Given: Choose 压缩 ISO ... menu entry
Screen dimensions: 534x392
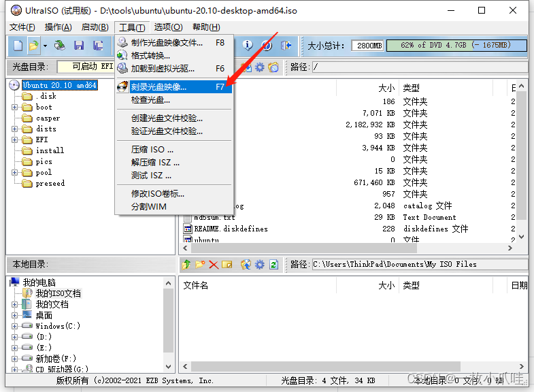Looking at the screenshot, I should point(174,150).
